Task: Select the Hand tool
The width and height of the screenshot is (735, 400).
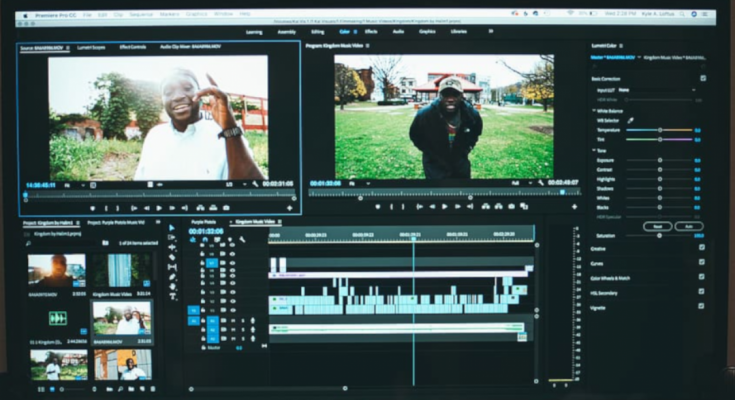Action: coord(172,287)
